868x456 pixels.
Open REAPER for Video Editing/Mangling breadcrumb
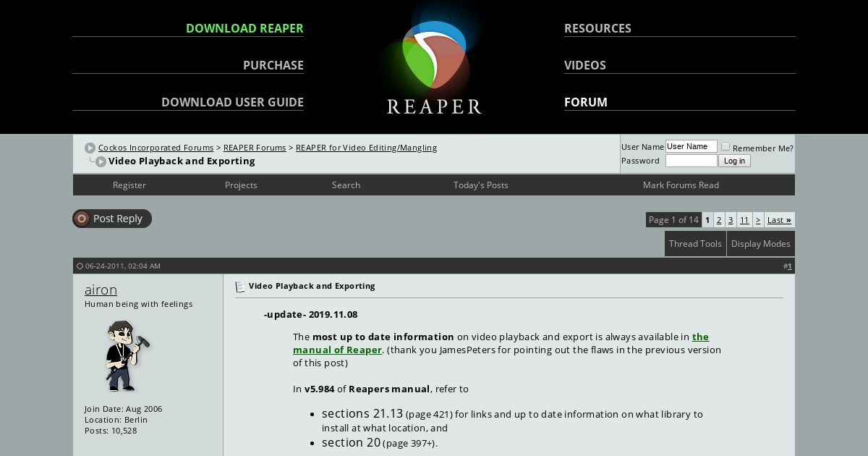366,148
